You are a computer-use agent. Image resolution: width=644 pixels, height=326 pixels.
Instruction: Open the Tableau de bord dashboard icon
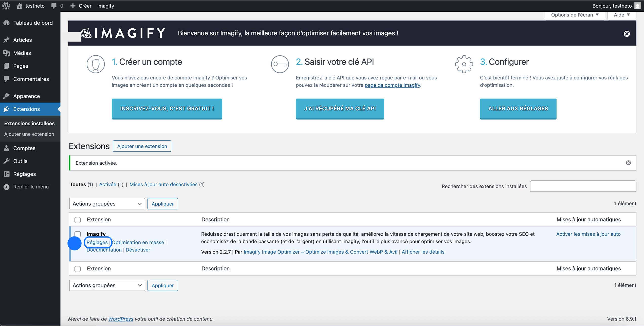(x=7, y=23)
